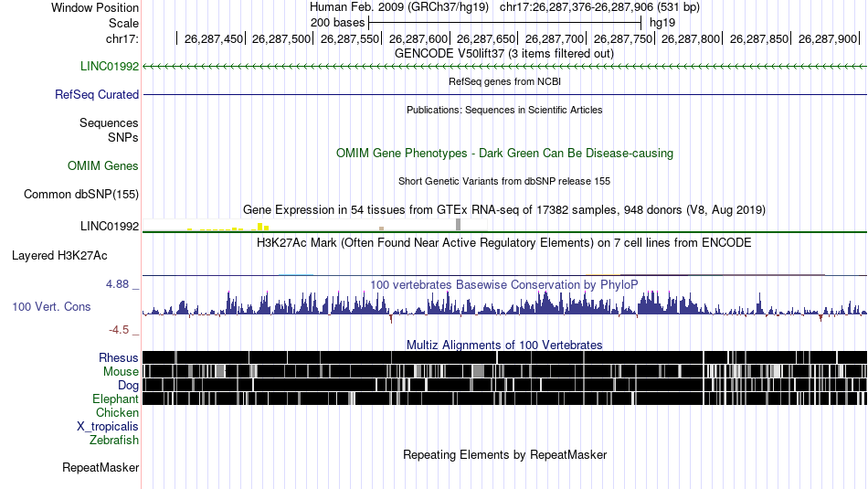Click the RefSeq Curated blue gene line
The image size is (868, 489).
coord(505,95)
